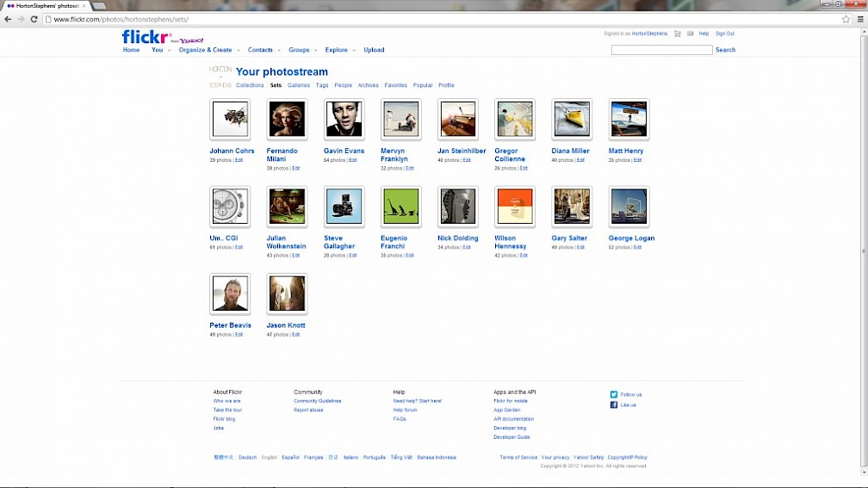Screen dimensions: 868x488
Task: Click the Search button
Action: tap(725, 50)
